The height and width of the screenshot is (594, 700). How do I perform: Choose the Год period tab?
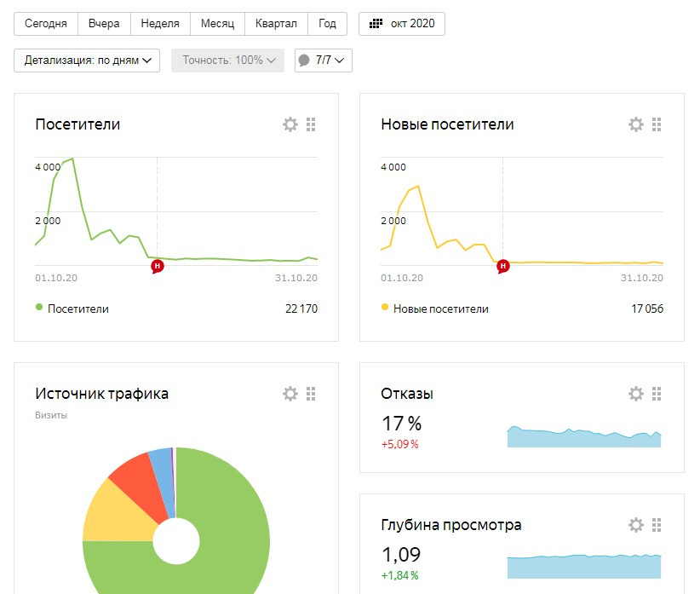click(327, 24)
